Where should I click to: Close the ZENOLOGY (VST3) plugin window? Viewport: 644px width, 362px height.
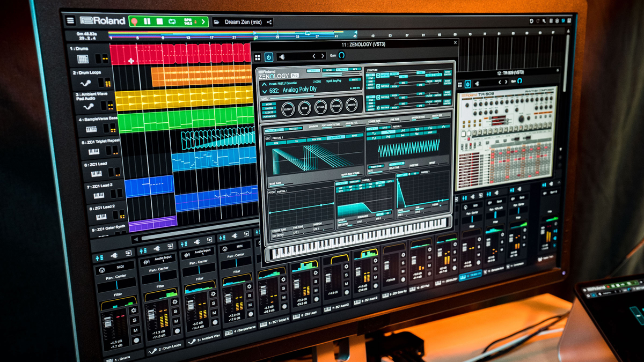456,42
